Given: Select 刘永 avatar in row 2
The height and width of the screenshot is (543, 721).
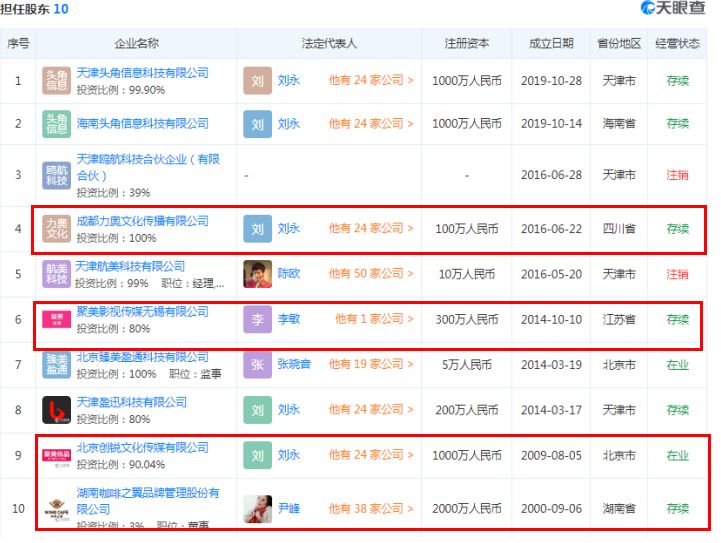Looking at the screenshot, I should [258, 124].
